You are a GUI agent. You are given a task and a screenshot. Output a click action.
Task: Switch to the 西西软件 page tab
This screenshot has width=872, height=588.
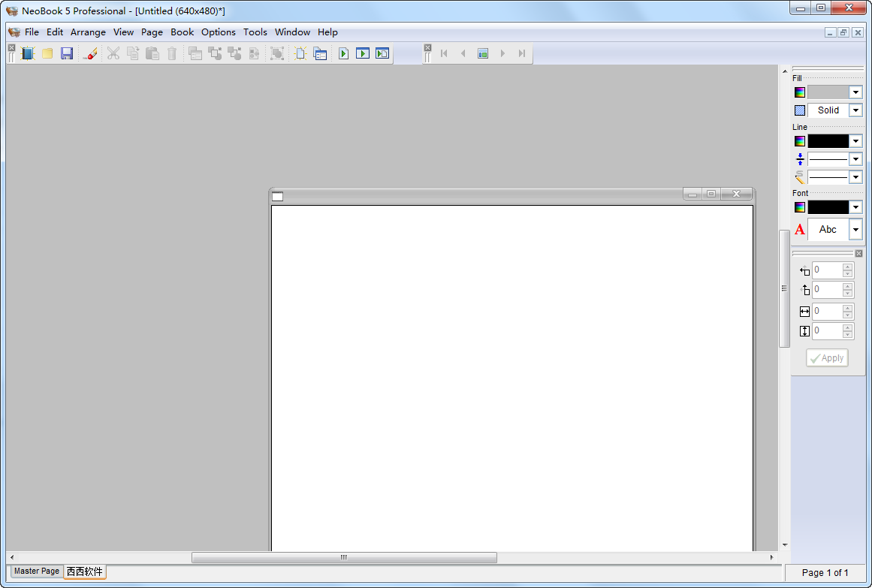click(x=84, y=571)
